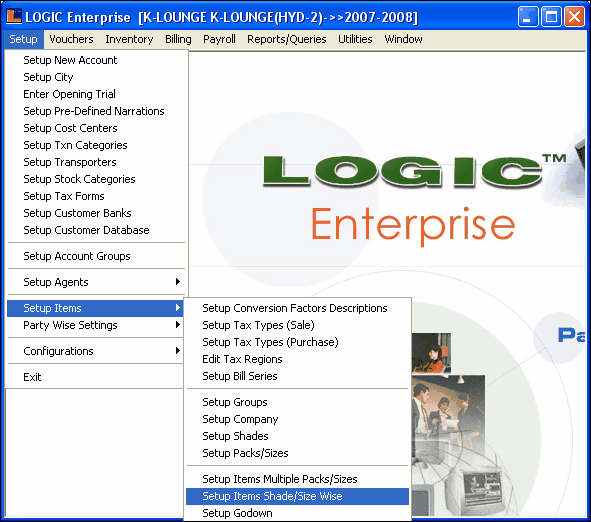
Task: Choose Setup Txn Categories
Action: coord(96,145)
